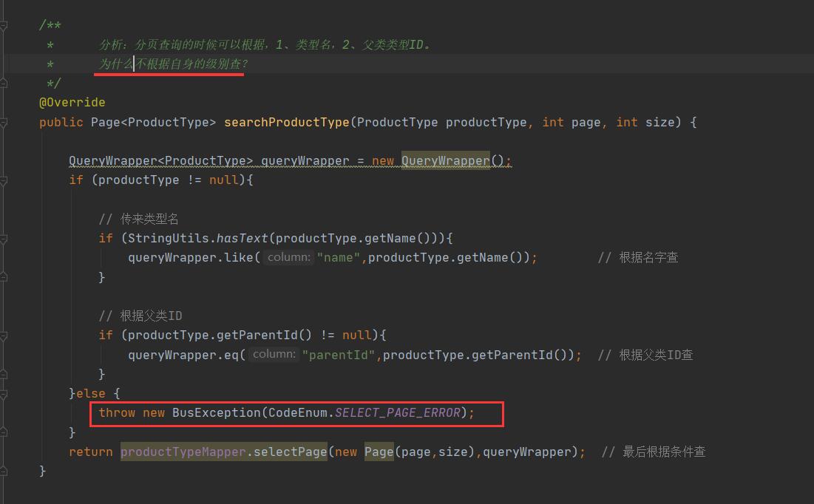Click the CodeEnum identifier
This screenshot has height=504, width=814.
(298, 413)
